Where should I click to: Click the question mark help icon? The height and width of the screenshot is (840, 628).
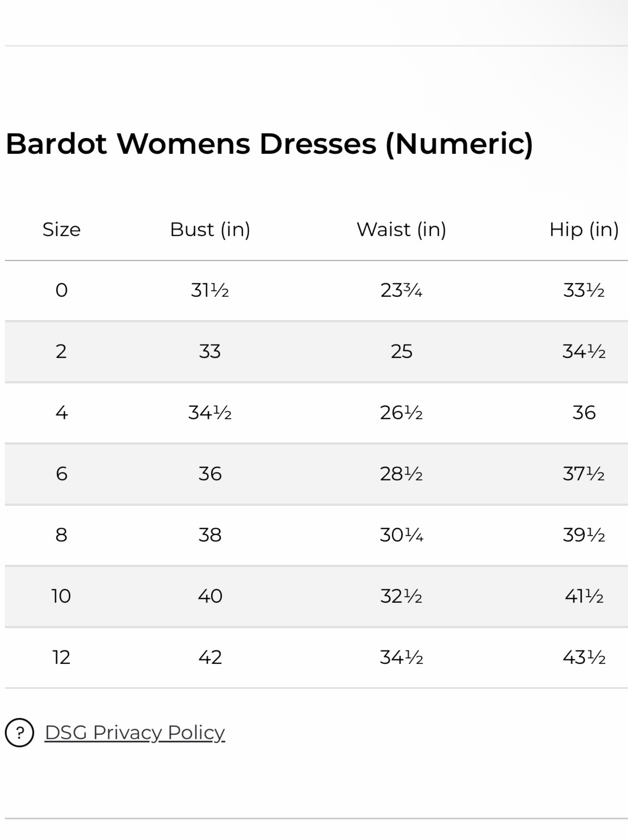[x=19, y=733]
